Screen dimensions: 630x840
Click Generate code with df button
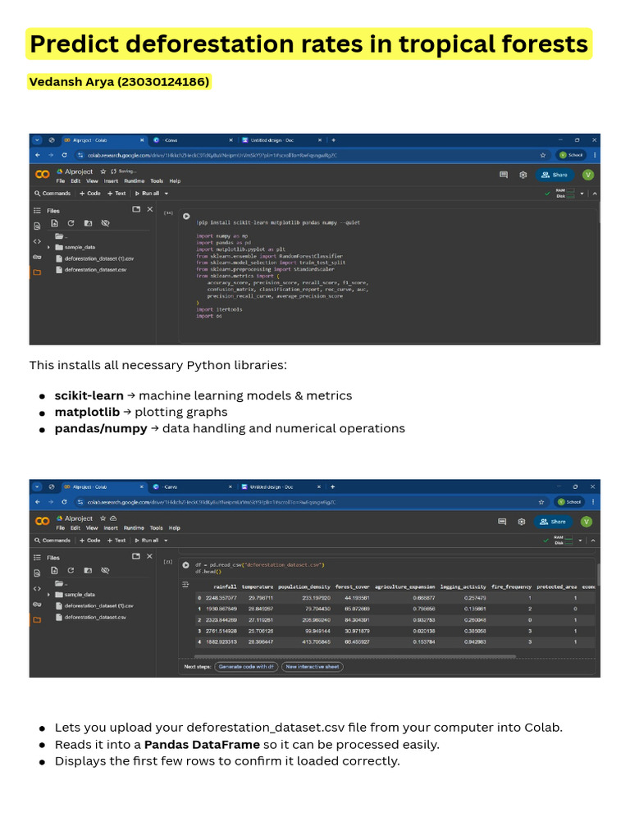(246, 667)
